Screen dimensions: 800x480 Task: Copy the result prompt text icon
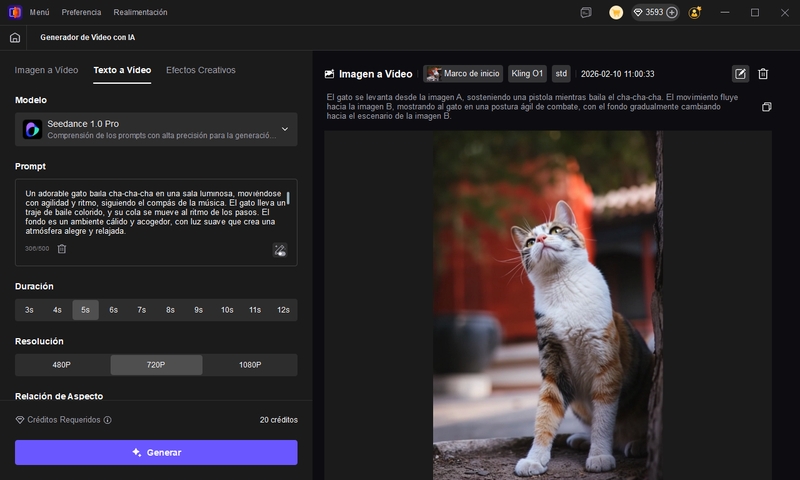[766, 107]
